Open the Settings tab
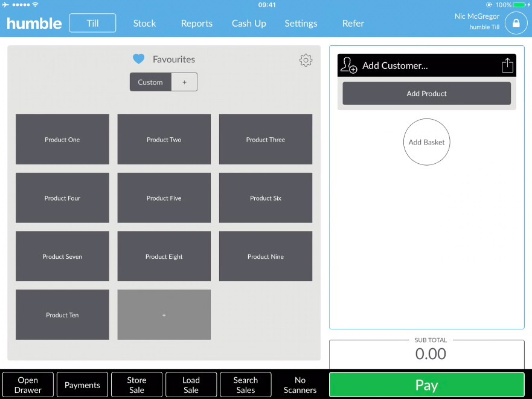The height and width of the screenshot is (399, 532). click(x=301, y=23)
